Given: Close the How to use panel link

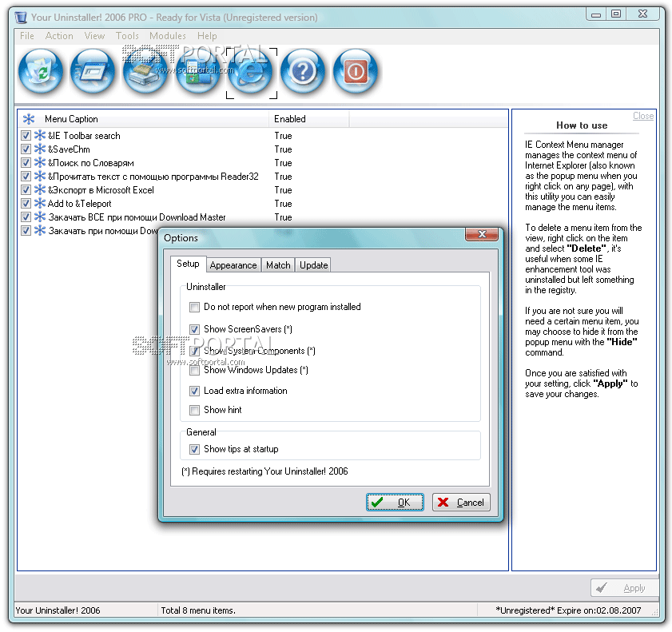Looking at the screenshot, I should (643, 116).
